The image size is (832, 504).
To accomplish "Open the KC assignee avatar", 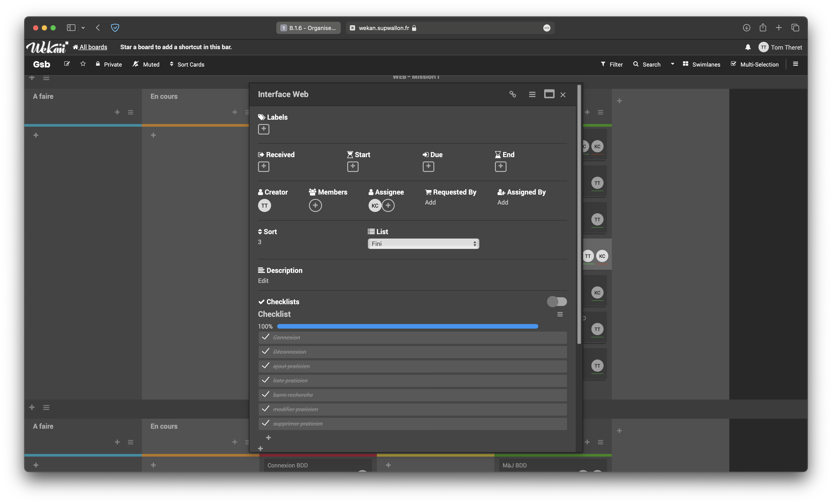I will [x=375, y=205].
